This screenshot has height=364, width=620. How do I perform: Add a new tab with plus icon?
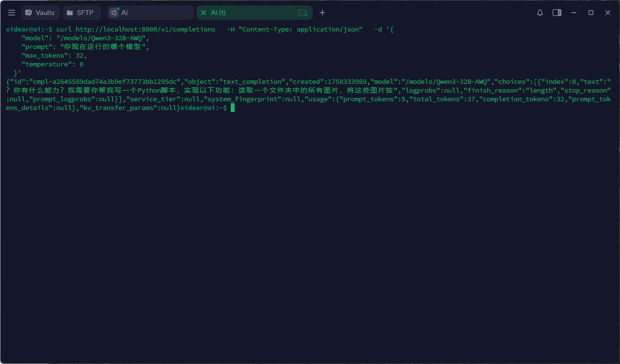click(x=322, y=13)
